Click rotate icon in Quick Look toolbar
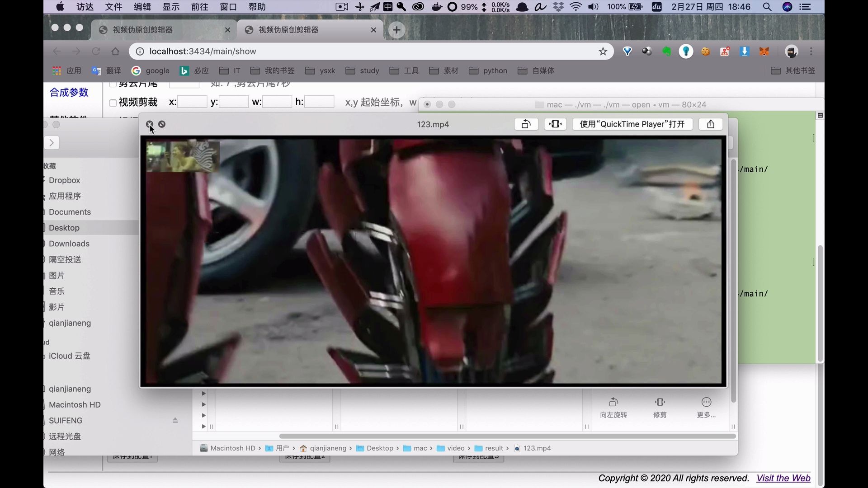Viewport: 868px width, 488px height. click(x=526, y=124)
